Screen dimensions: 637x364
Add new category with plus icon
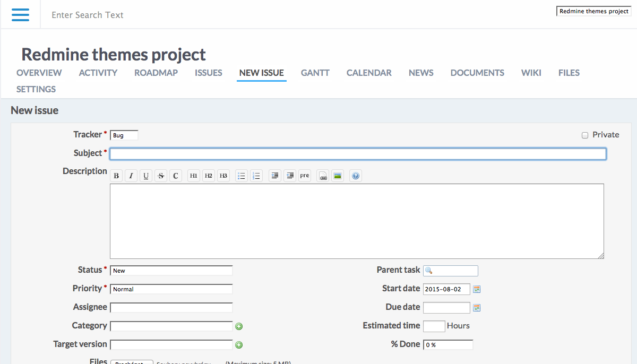[239, 326]
